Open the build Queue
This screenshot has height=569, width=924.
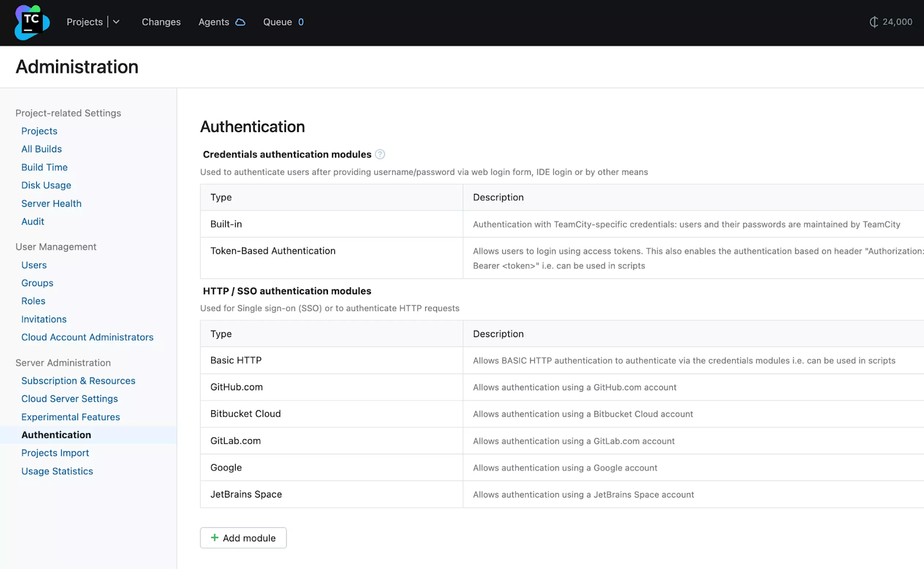coord(277,22)
